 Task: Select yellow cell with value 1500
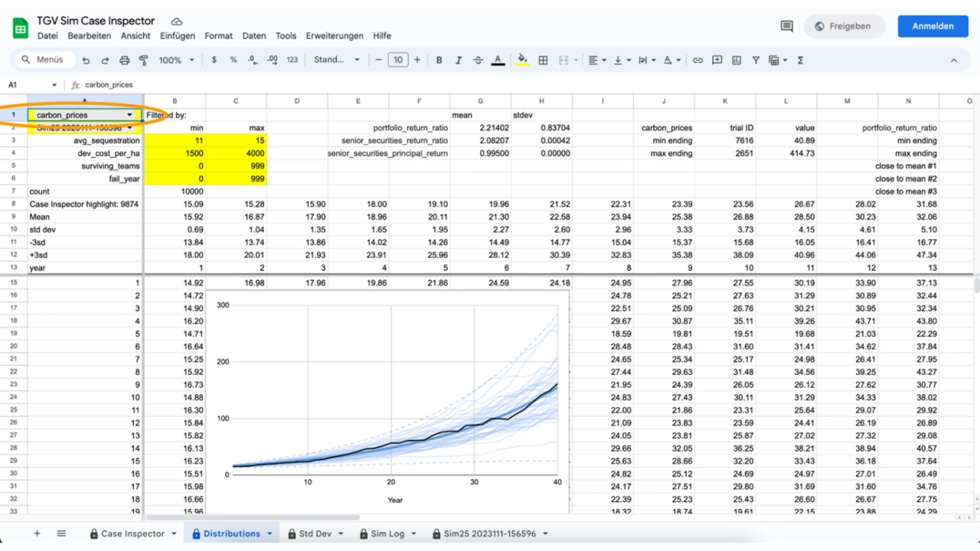coord(175,153)
